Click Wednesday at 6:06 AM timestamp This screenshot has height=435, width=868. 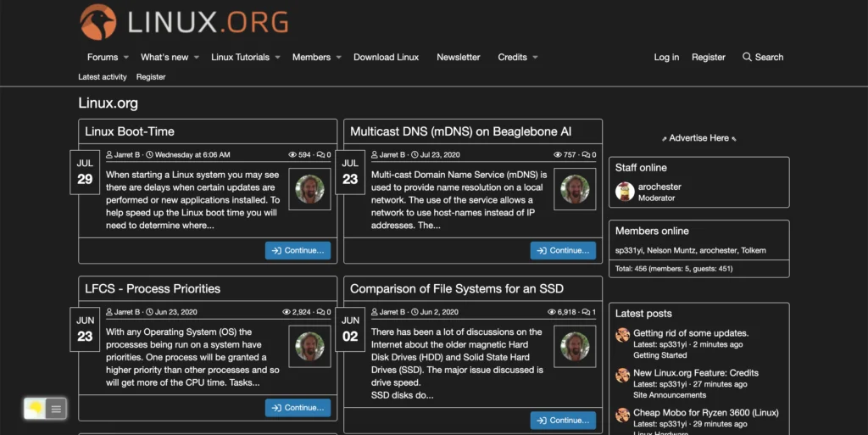192,155
